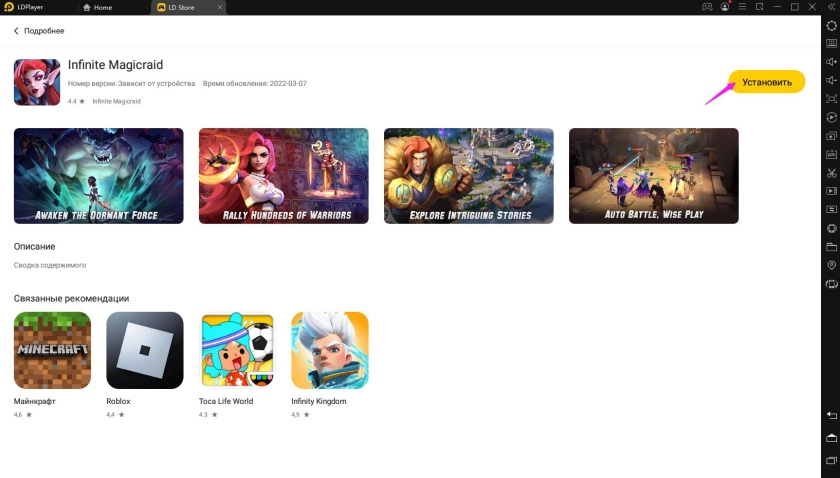
Task: Click the Infinite Magicraid app icon
Action: pyautogui.click(x=37, y=82)
